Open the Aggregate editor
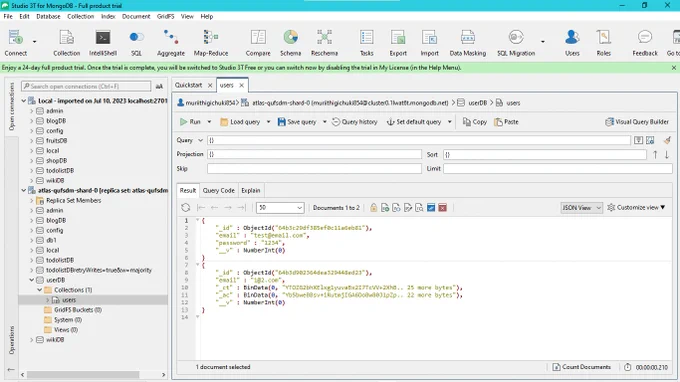 [170, 42]
